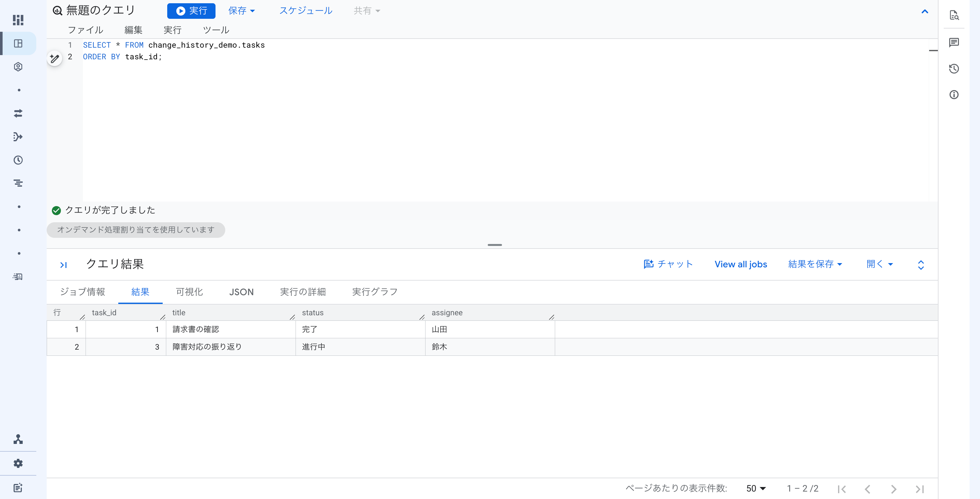Click the 完了 status cell
The height and width of the screenshot is (499, 980).
[x=360, y=329]
